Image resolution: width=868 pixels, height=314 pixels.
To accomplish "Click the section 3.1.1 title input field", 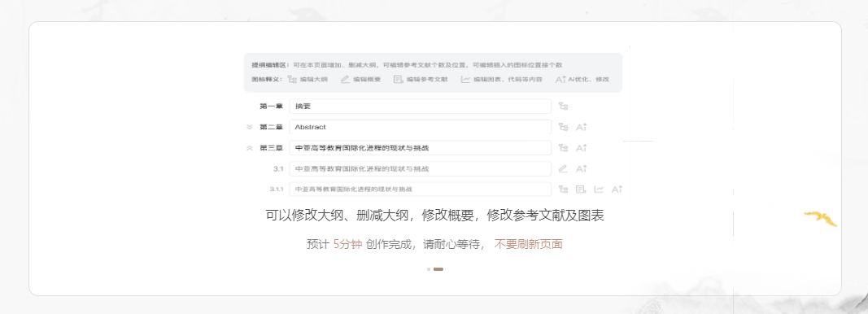I will 420,190.
